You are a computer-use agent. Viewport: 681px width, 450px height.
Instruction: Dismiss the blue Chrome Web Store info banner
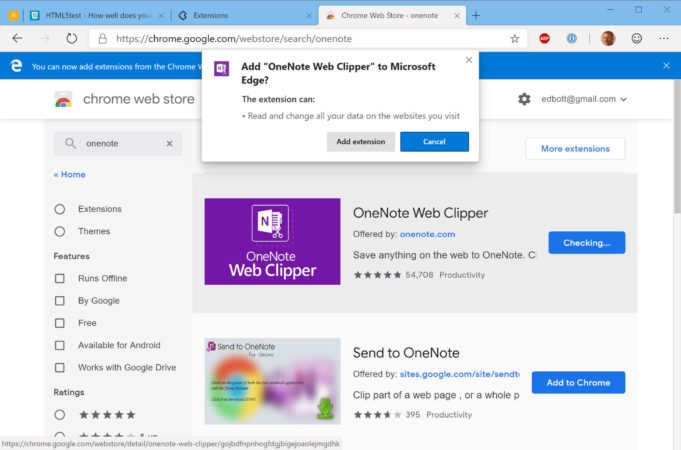tap(666, 66)
